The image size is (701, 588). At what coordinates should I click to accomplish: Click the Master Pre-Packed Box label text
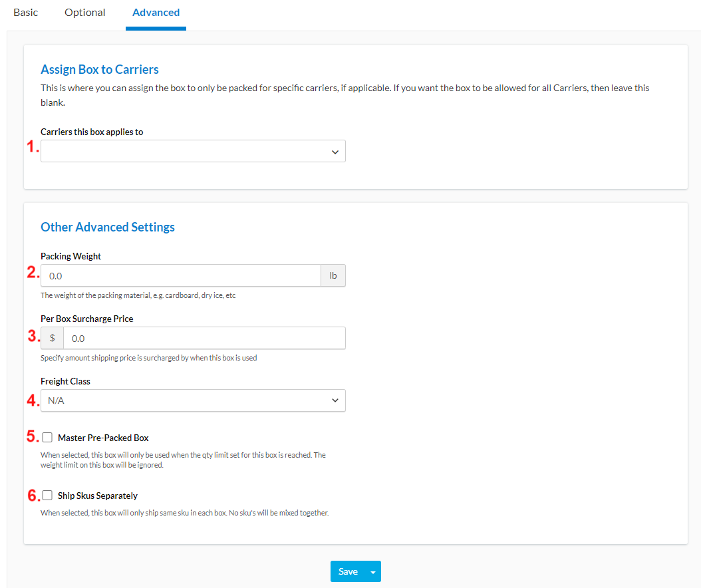(103, 438)
